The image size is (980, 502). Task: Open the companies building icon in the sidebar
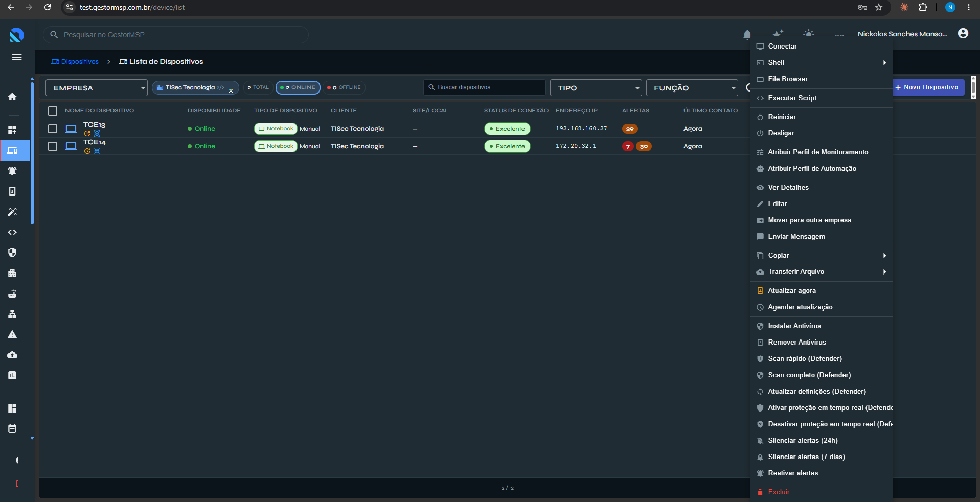pyautogui.click(x=12, y=273)
